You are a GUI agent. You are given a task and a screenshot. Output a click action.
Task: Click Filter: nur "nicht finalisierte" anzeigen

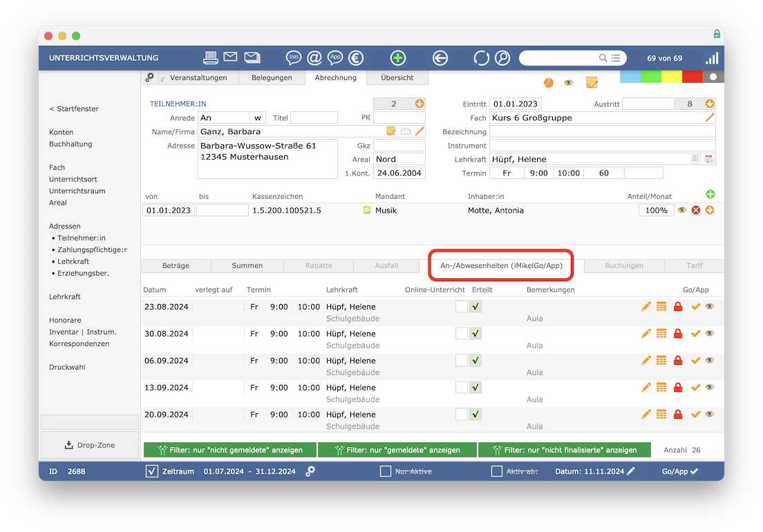pos(565,450)
